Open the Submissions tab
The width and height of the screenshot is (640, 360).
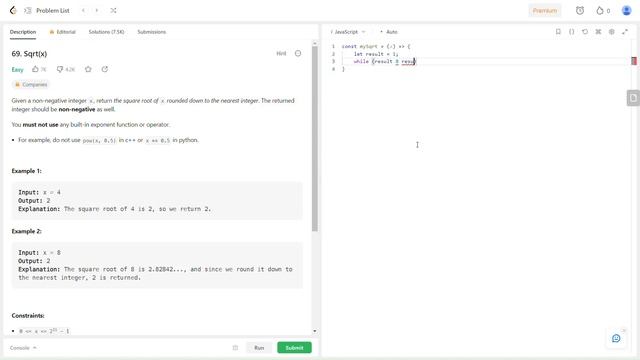click(151, 32)
